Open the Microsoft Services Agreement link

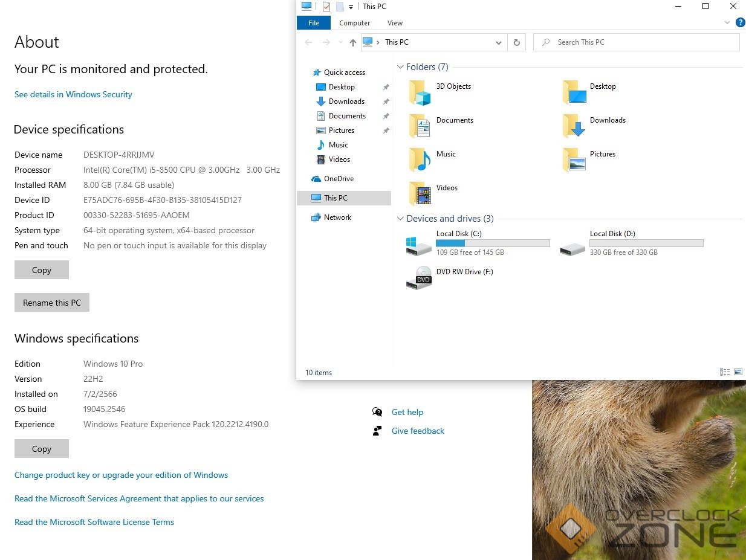139,498
